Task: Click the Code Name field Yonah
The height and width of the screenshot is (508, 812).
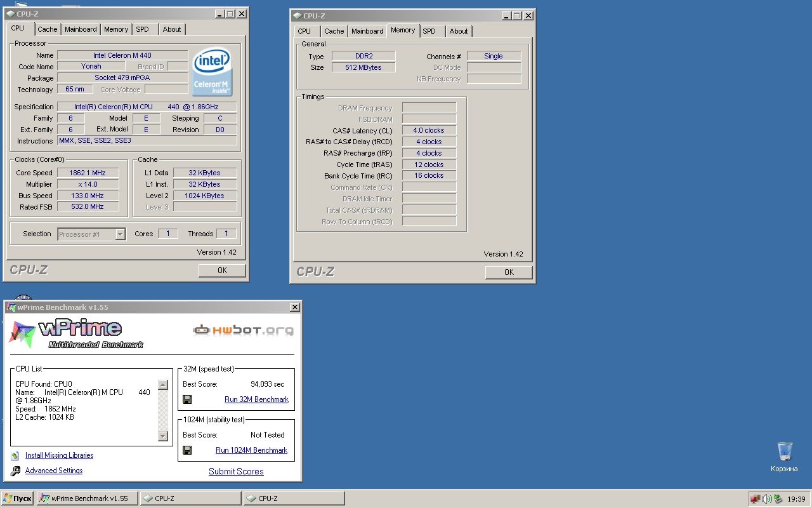Action: (x=91, y=66)
